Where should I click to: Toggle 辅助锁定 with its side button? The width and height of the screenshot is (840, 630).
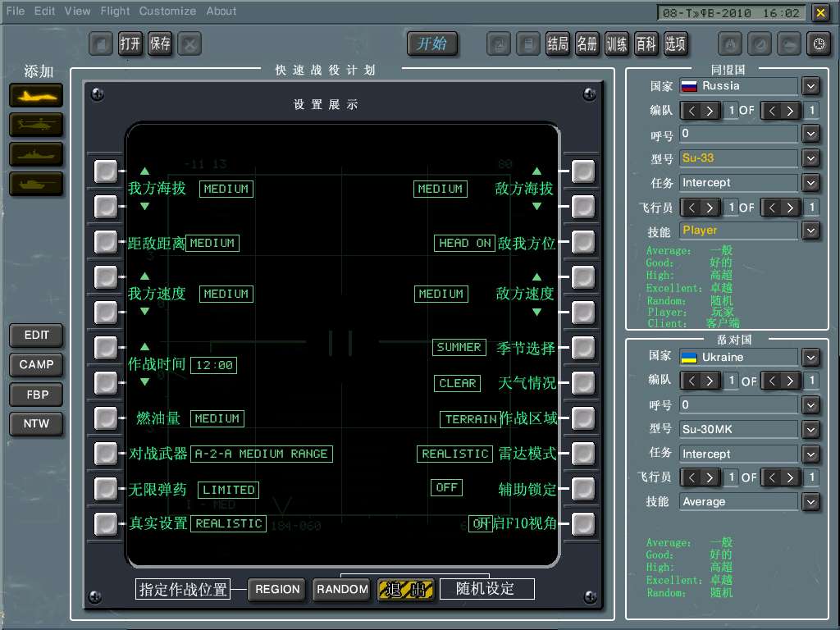(583, 489)
